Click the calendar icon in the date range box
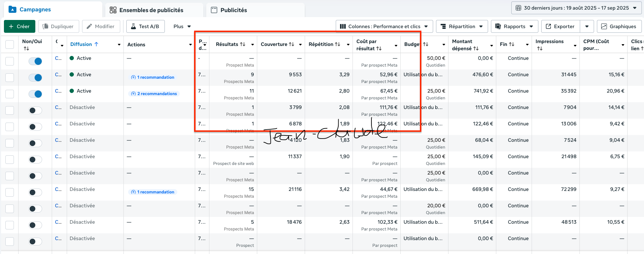The height and width of the screenshot is (254, 644). coord(518,8)
